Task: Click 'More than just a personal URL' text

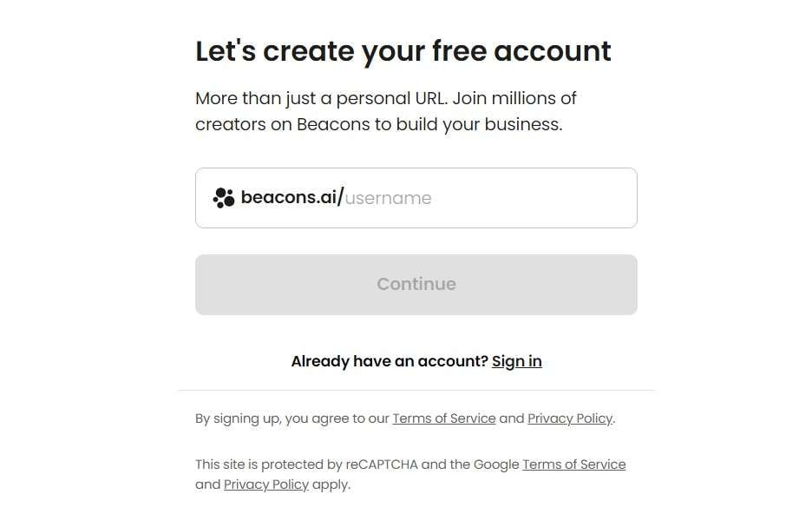Action: click(321, 98)
